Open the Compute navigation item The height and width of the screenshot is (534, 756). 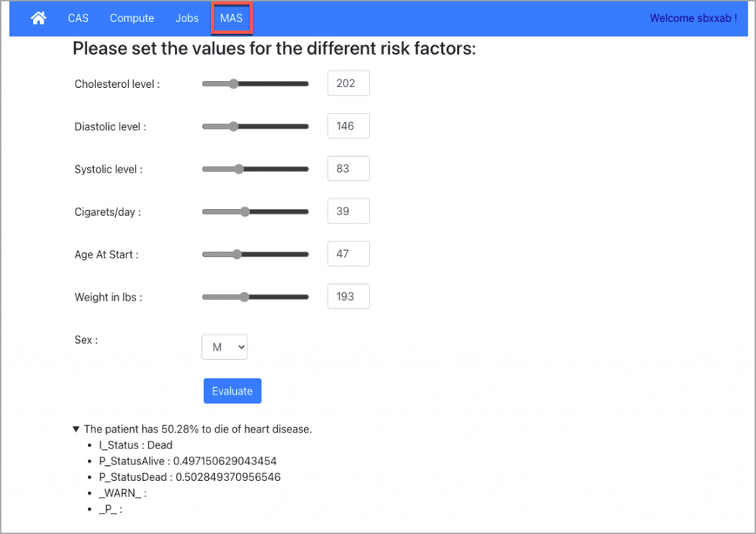click(x=132, y=18)
